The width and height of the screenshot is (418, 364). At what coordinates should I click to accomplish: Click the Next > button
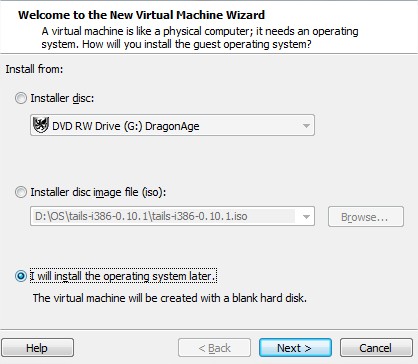point(295,348)
